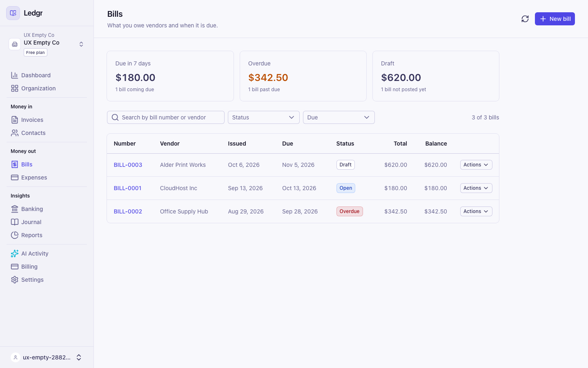Image resolution: width=588 pixels, height=368 pixels.
Task: Click the Reports pie chart icon
Action: coord(15,235)
